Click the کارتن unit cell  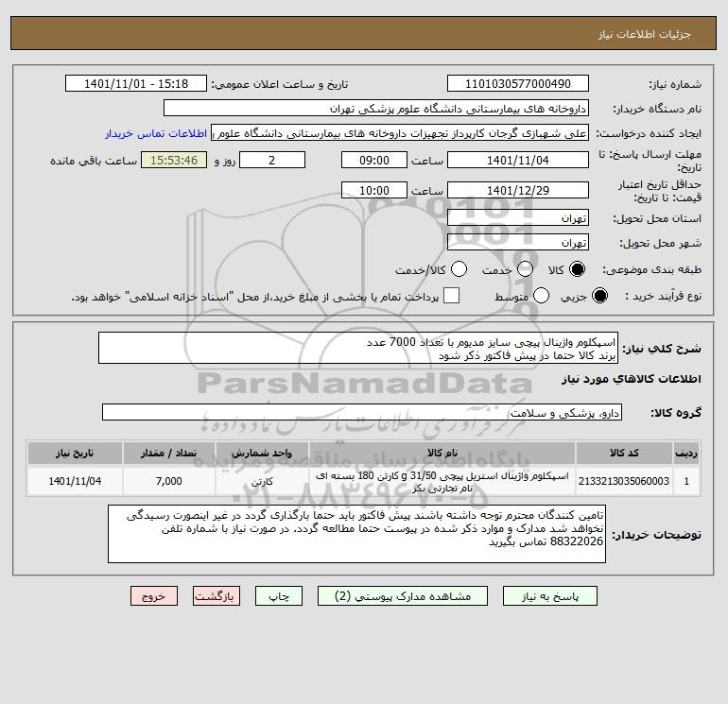point(262,481)
